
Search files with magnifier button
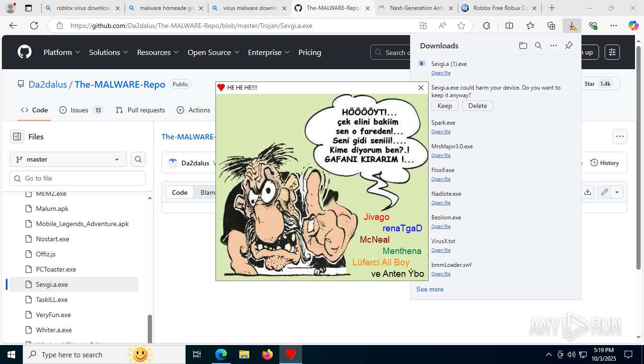(138, 159)
